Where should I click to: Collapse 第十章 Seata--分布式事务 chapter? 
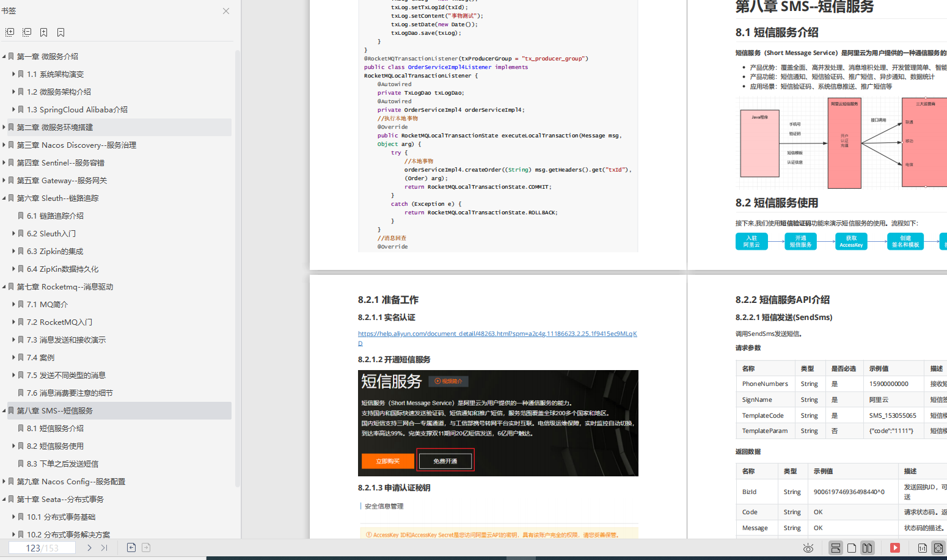pyautogui.click(x=4, y=499)
